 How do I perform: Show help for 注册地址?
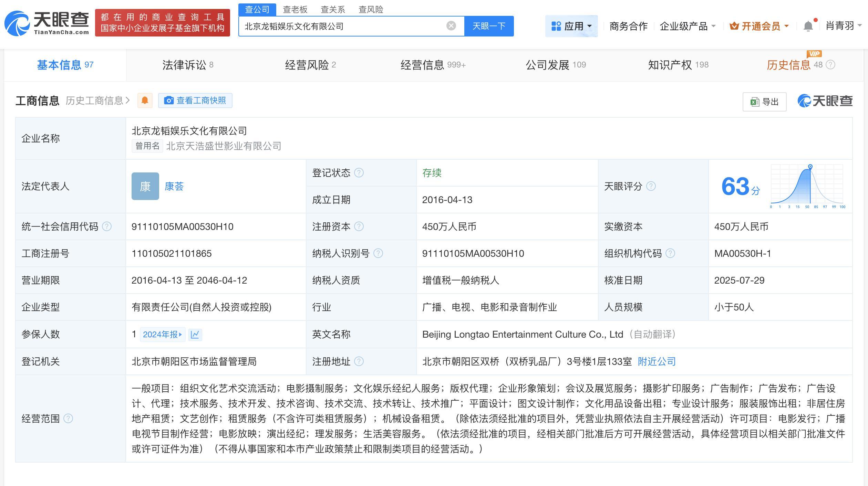pos(359,361)
